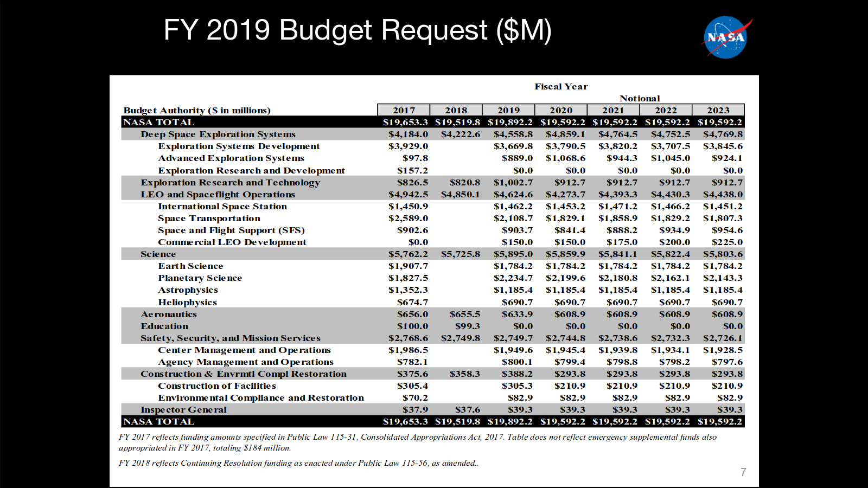Viewport: 868px width, 488px height.
Task: Select the Heliophysics row label
Action: coord(187,302)
